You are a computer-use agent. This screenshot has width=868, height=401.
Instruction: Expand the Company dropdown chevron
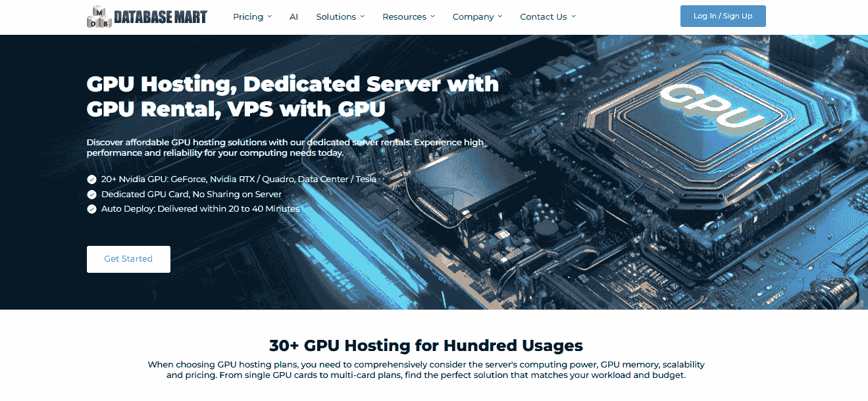click(x=500, y=16)
